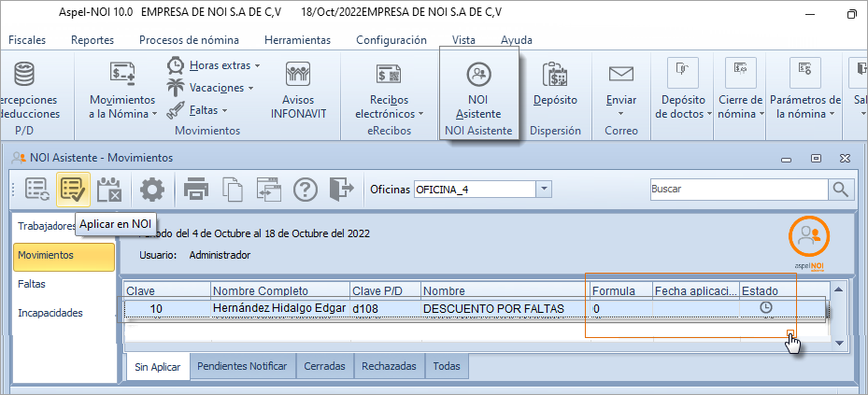Open the Herramientas menu
The image size is (868, 395).
tap(297, 40)
